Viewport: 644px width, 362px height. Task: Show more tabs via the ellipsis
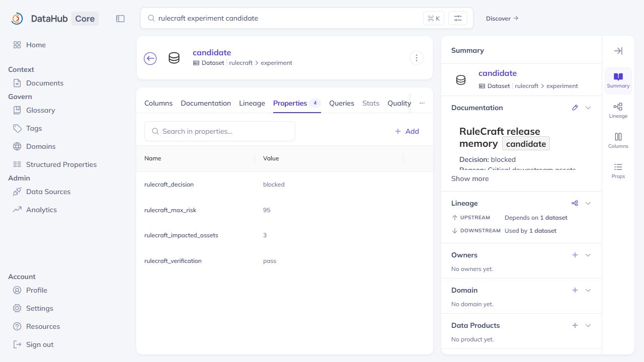422,103
